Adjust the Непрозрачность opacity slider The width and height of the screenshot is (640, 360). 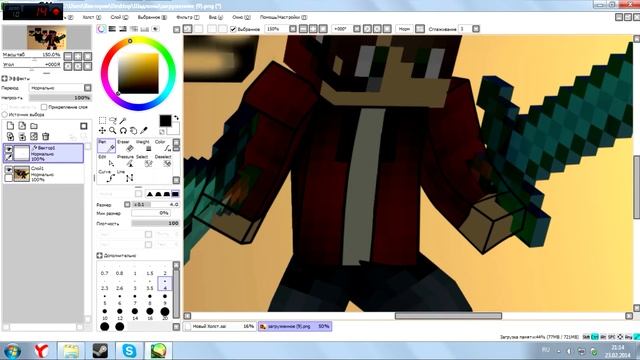[x=60, y=98]
